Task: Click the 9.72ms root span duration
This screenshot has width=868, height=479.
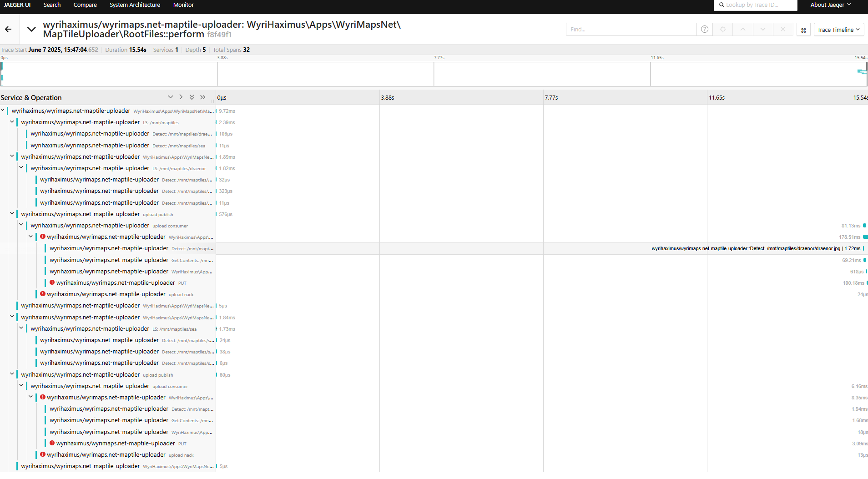Action: click(227, 111)
